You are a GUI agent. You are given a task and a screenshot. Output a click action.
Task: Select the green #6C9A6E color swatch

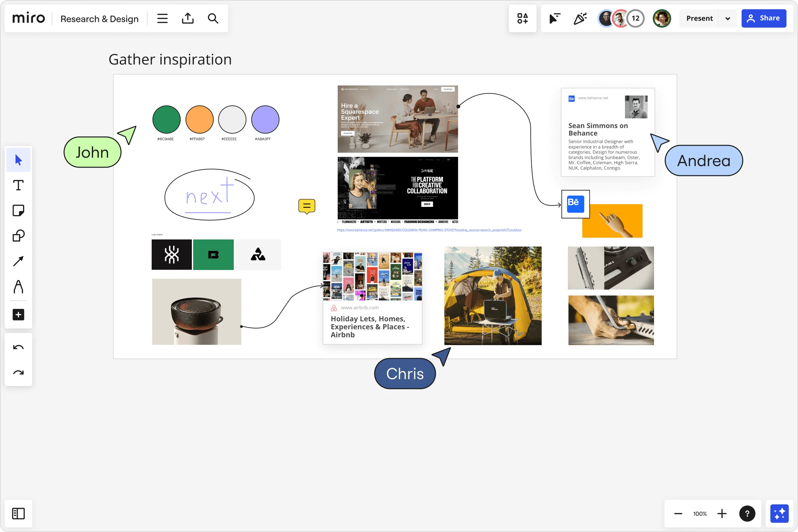pos(166,119)
